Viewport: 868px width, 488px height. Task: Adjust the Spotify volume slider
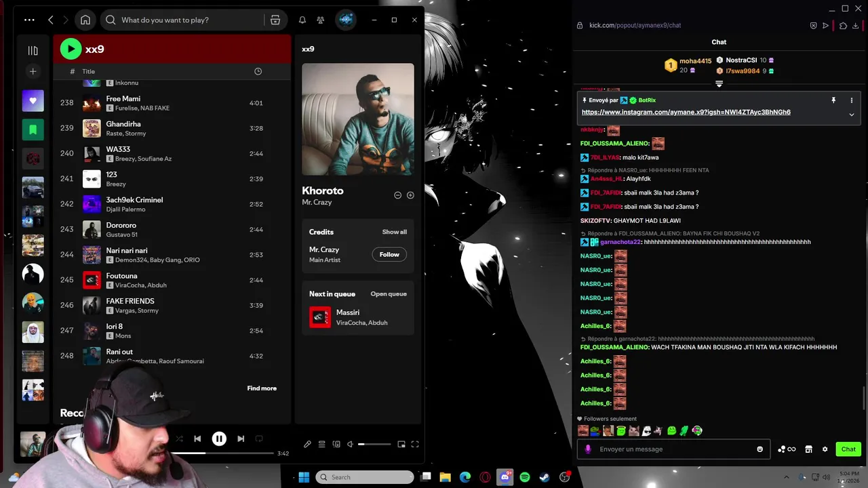coord(374,444)
